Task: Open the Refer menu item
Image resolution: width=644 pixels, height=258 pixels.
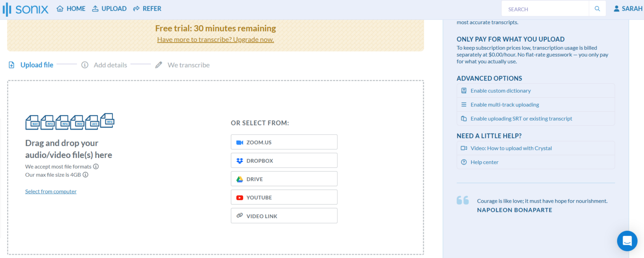Action: tap(147, 9)
